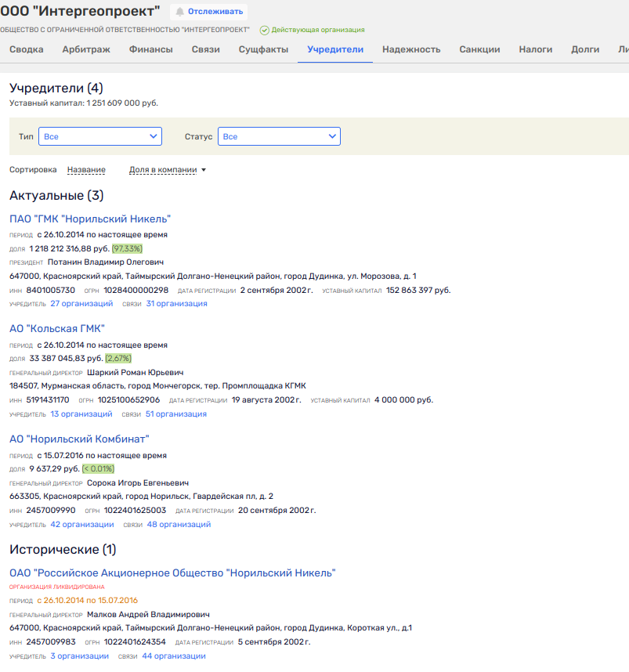Image resolution: width=629 pixels, height=672 pixels.
Task: Open the Налоги tab
Action: pos(536,49)
